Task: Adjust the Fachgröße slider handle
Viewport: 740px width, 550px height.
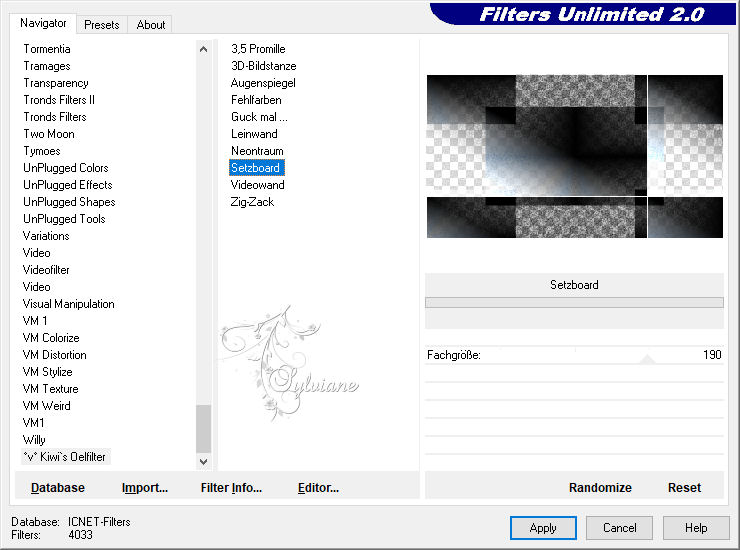Action: pyautogui.click(x=648, y=360)
